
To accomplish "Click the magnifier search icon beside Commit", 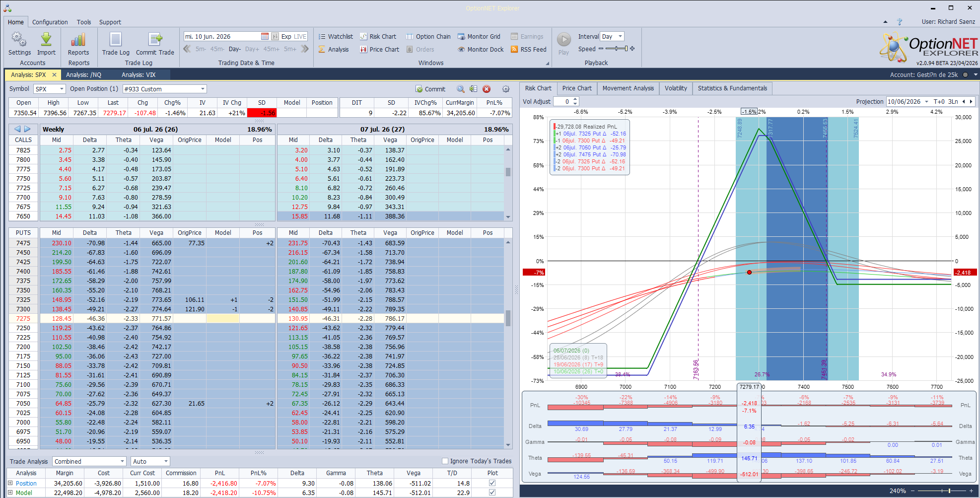I will click(x=461, y=89).
